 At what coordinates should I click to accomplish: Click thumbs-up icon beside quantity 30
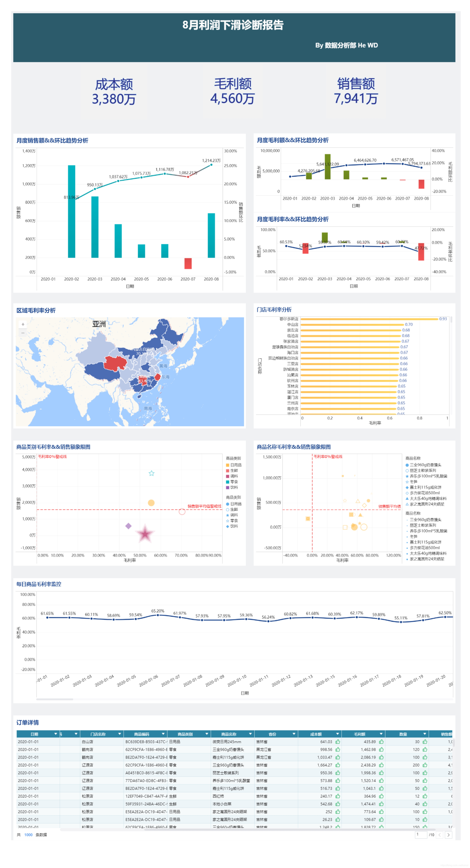425,742
